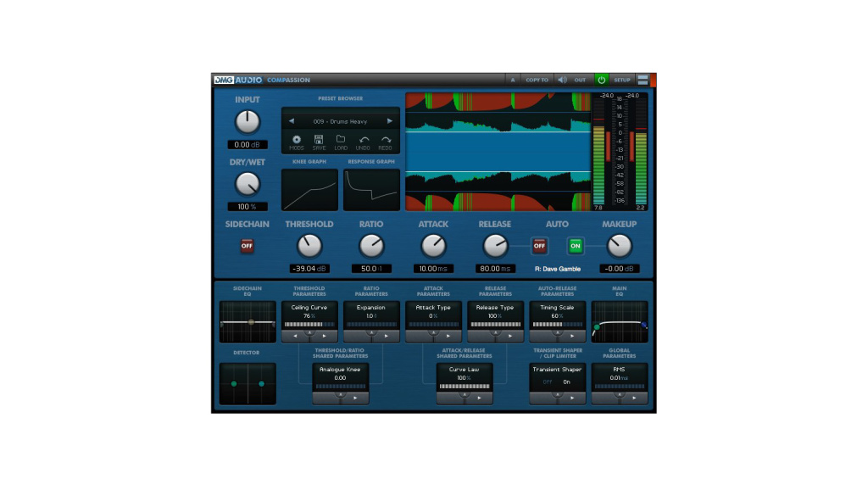This screenshot has width=868, height=479.
Task: Open the Knee Graph display
Action: [309, 190]
